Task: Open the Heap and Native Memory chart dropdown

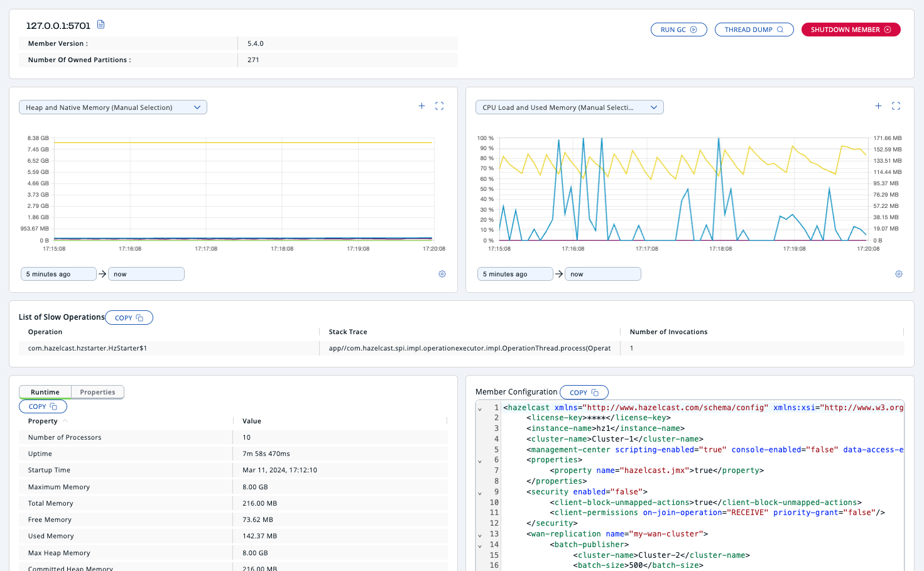Action: 113,107
